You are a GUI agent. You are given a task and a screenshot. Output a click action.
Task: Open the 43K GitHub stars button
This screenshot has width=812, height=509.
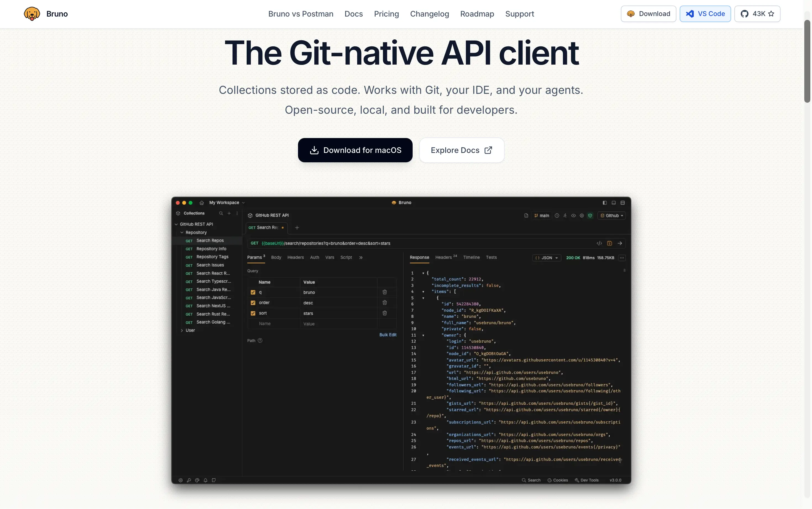coord(757,14)
